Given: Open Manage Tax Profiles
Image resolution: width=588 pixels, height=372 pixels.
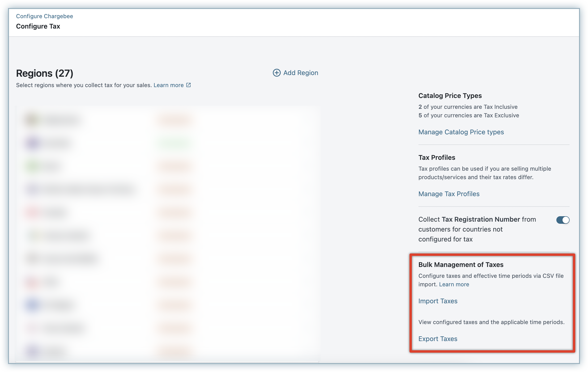Looking at the screenshot, I should (449, 194).
